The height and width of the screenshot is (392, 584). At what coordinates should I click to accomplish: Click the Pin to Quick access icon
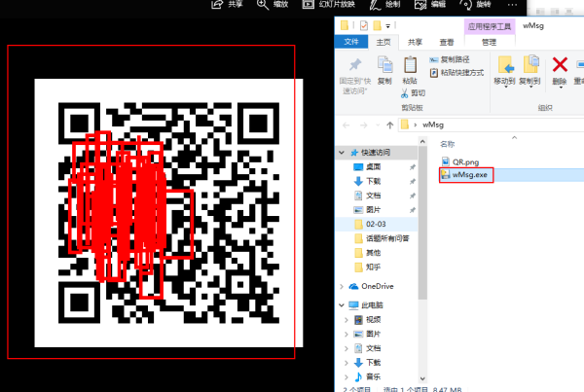(x=355, y=65)
